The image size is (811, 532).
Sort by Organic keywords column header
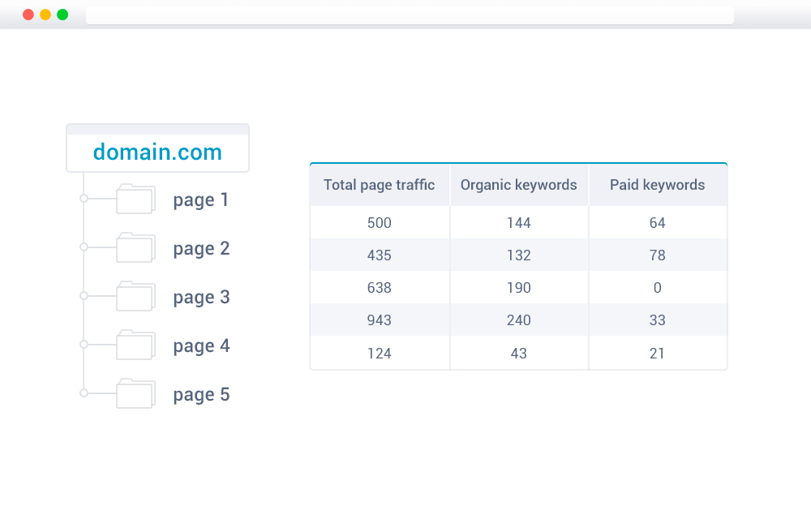click(519, 185)
